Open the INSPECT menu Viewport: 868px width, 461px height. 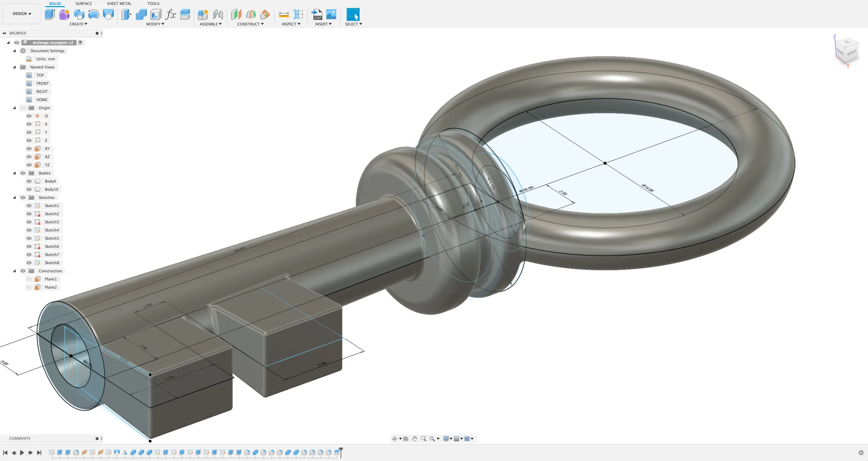tap(291, 24)
